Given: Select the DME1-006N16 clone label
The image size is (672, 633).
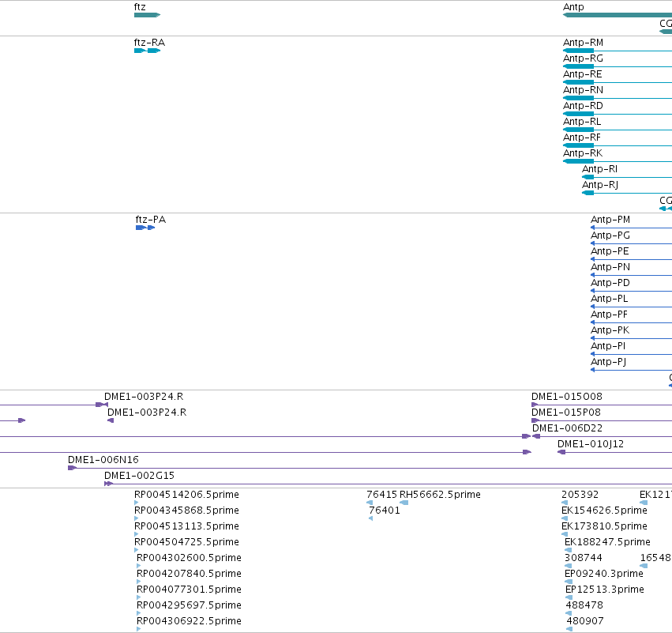Looking at the screenshot, I should 103,460.
